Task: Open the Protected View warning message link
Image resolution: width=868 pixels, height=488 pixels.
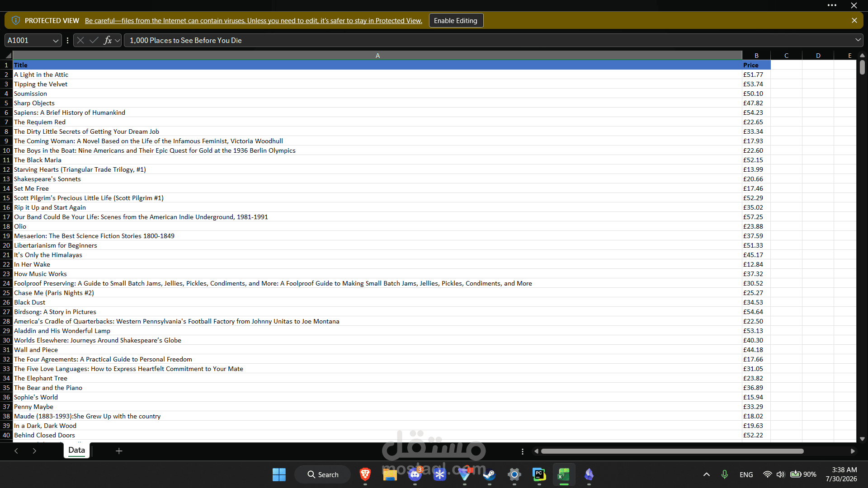Action: [x=254, y=21]
